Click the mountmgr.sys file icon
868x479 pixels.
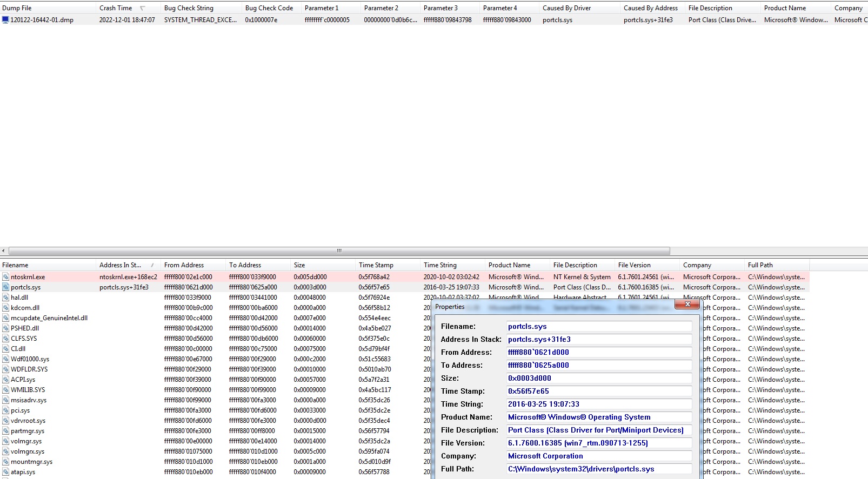(5, 462)
